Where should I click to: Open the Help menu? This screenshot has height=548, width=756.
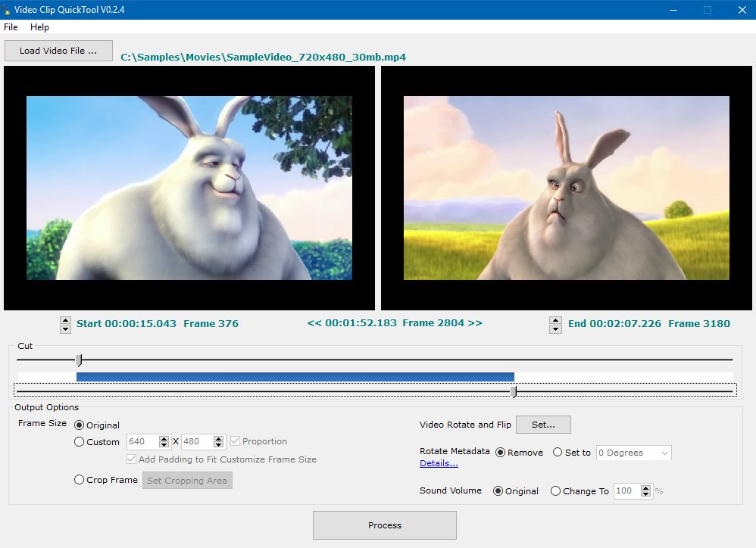(x=39, y=27)
